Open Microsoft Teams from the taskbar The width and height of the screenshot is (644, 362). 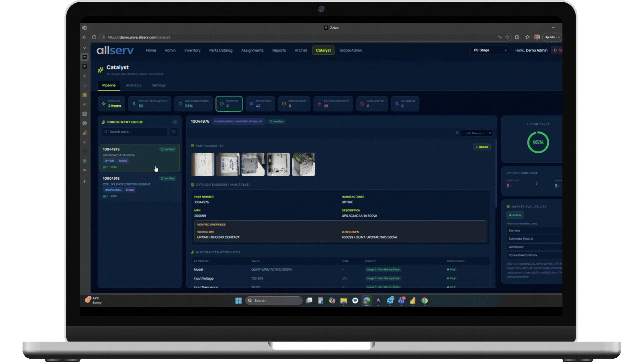401,301
